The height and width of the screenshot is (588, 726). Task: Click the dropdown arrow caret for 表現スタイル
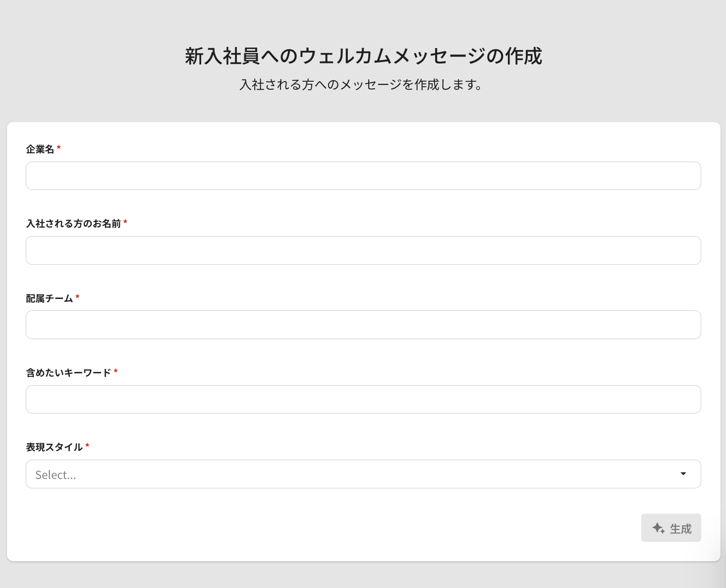click(x=683, y=474)
